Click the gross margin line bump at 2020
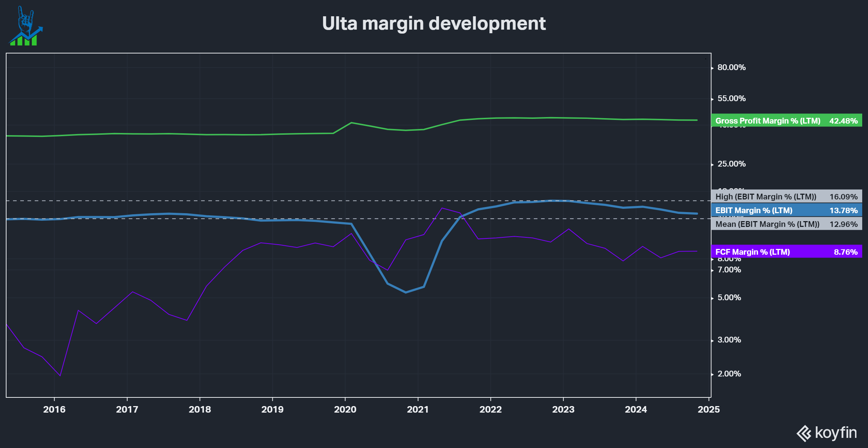The height and width of the screenshot is (448, 868). (x=351, y=123)
